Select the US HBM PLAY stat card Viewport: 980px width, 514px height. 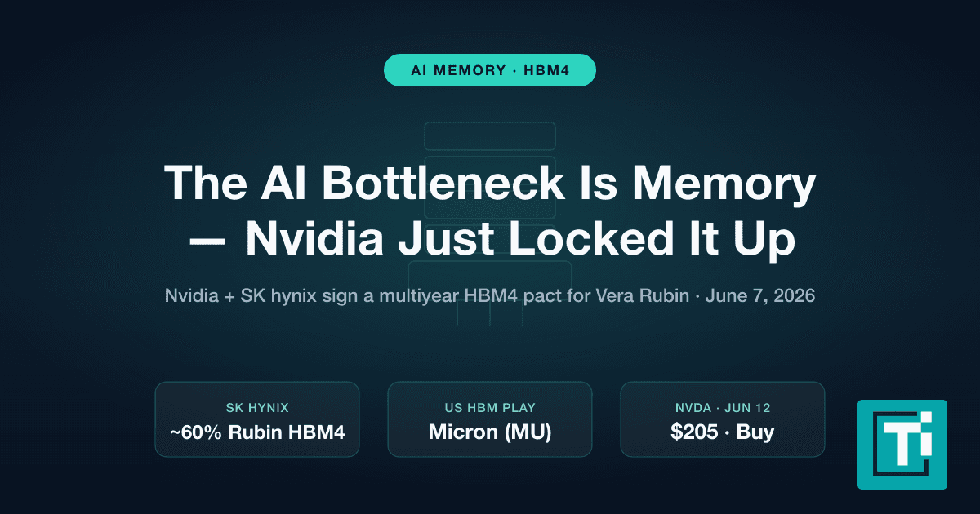(x=490, y=419)
